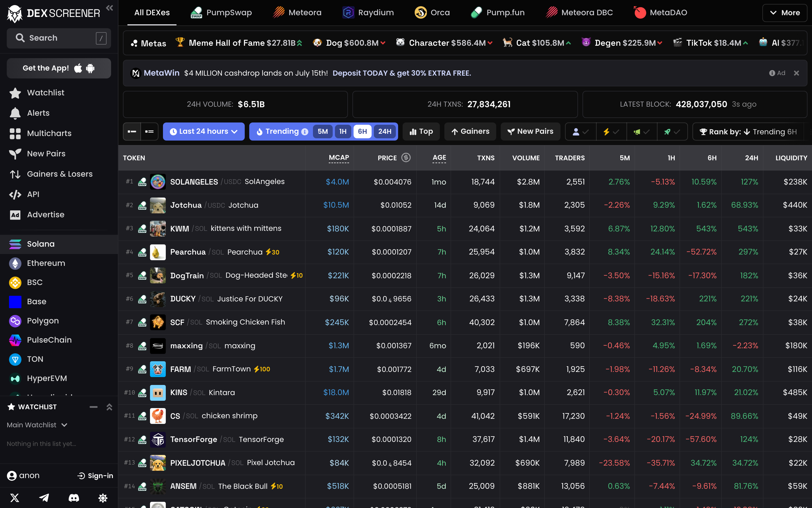Viewport: 812px width, 508px height.
Task: Open Gainers & Losers arrows icon
Action: point(15,174)
